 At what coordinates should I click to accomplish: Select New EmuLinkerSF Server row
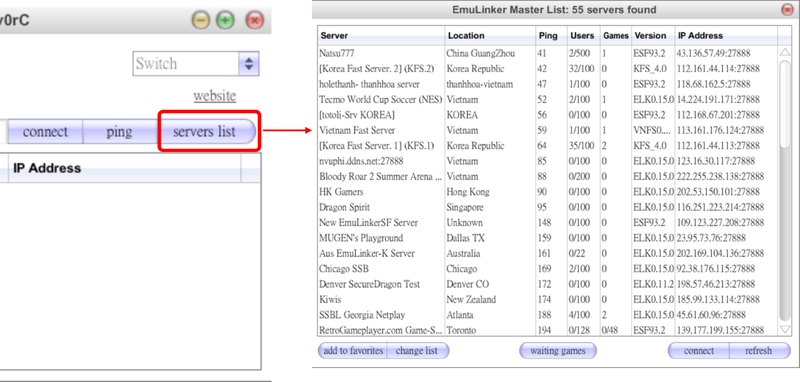(x=547, y=222)
